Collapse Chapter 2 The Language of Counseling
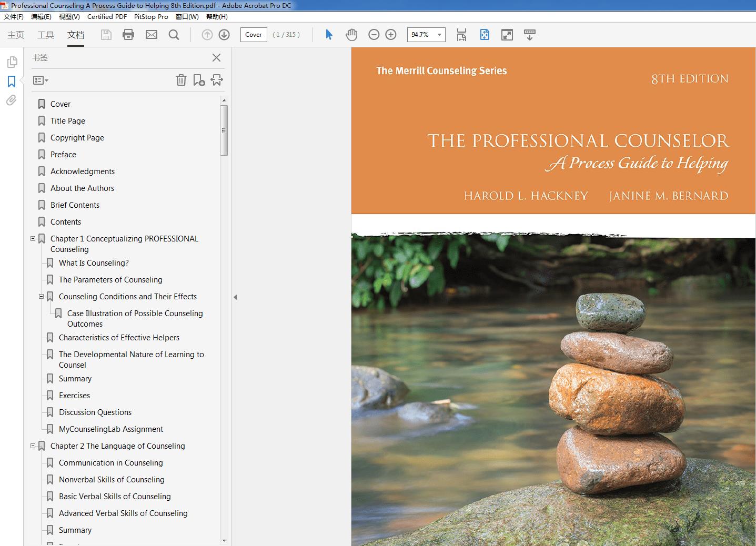The image size is (756, 546). [33, 446]
